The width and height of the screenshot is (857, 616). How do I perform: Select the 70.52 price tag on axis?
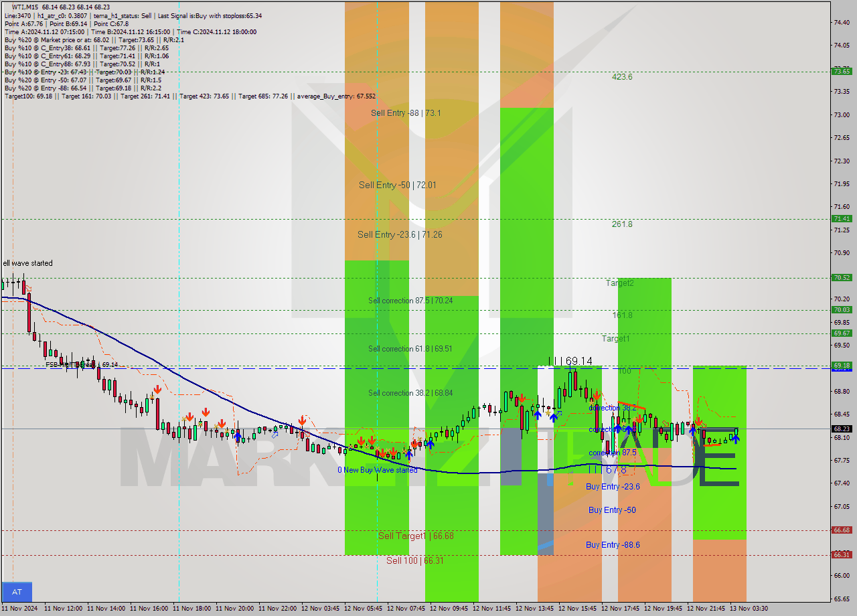pos(842,278)
